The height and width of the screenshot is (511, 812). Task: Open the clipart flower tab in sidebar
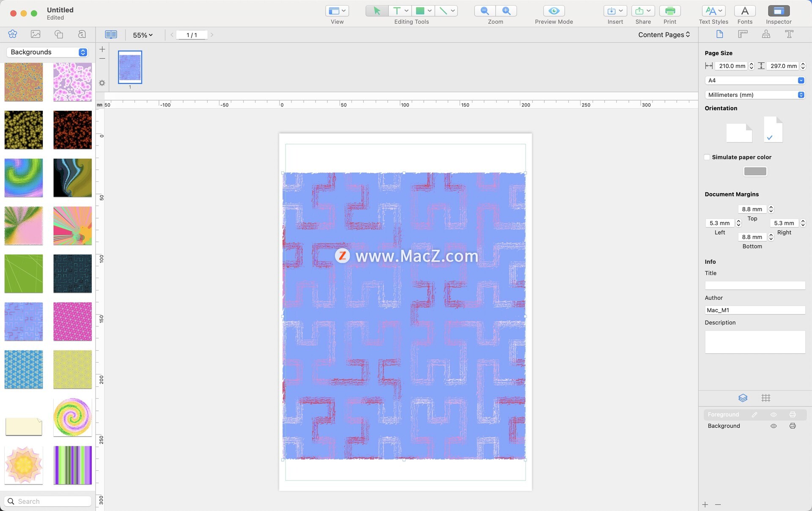click(x=12, y=34)
